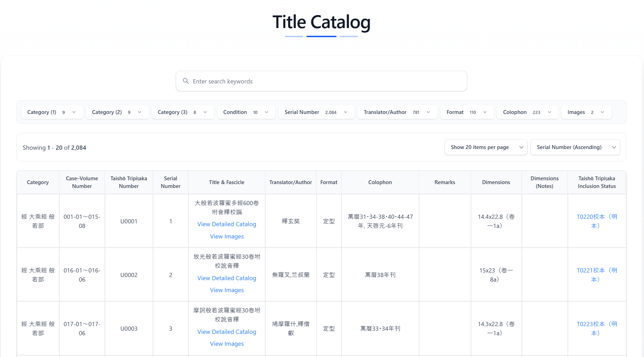Click the search magnifier icon

186,81
